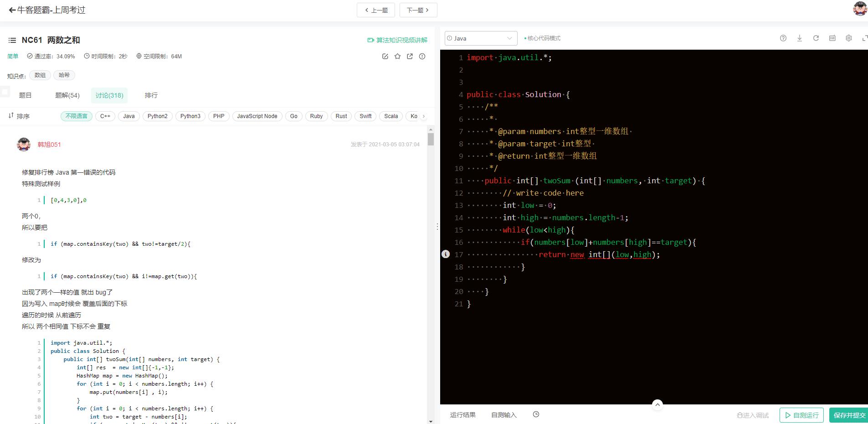Click the NC61 两数之和 title
Screen dimensions: 868x424
click(x=51, y=40)
